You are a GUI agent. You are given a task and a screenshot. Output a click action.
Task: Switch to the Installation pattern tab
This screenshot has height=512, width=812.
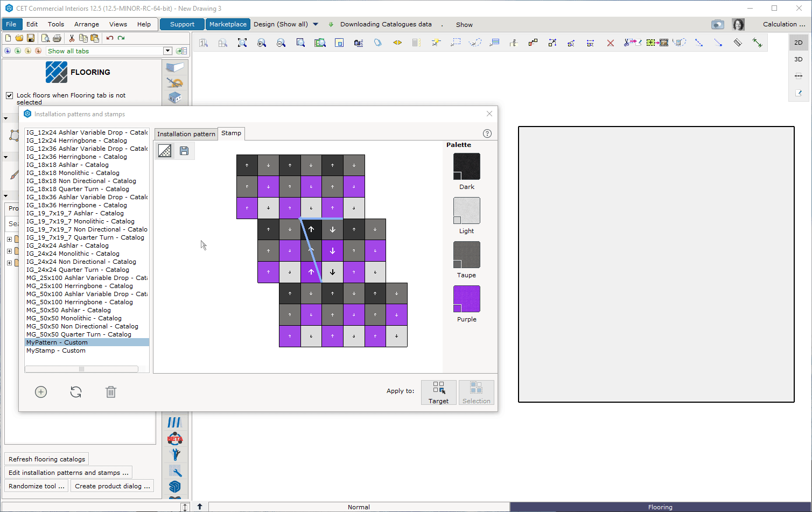[186, 134]
